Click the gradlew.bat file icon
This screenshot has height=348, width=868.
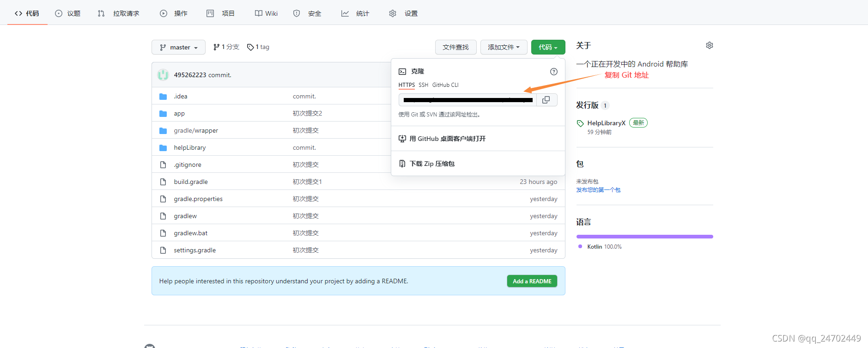(163, 233)
